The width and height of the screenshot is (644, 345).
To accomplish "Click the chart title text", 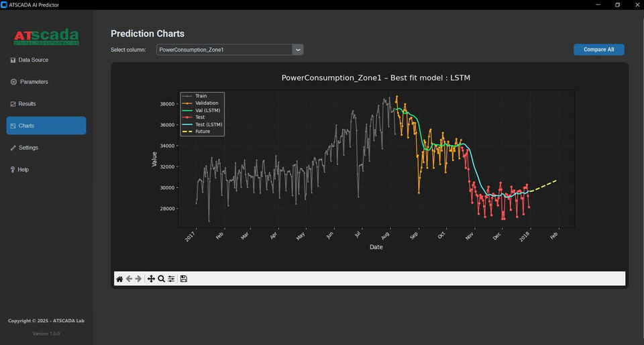I will coord(376,78).
